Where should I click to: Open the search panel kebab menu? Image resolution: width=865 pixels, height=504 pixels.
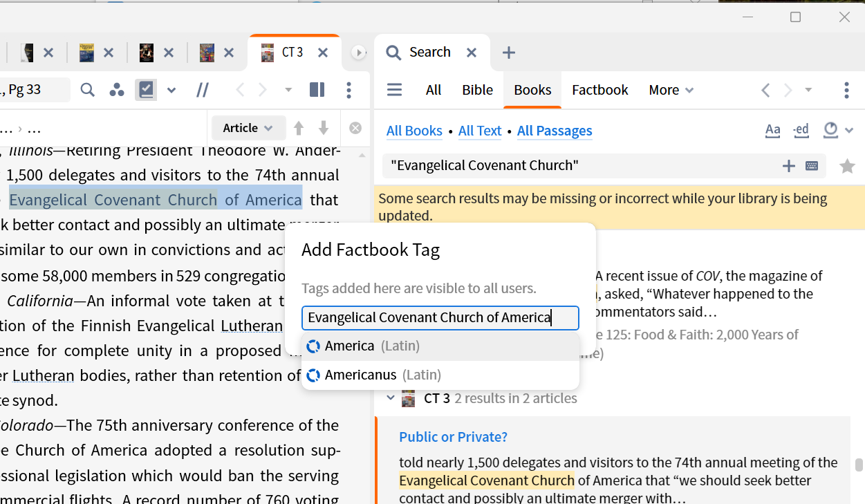[846, 90]
